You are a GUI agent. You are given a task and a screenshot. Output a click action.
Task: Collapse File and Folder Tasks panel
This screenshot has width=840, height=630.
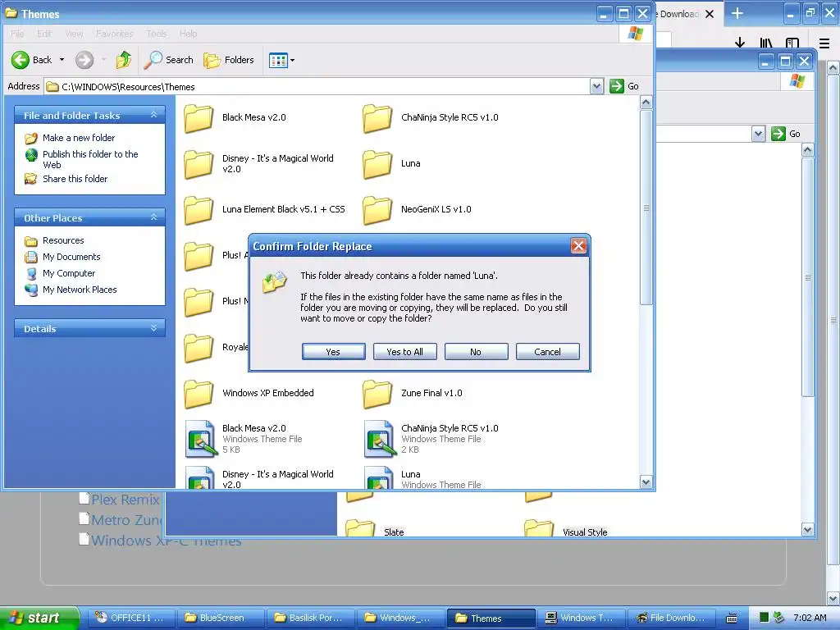(x=153, y=115)
